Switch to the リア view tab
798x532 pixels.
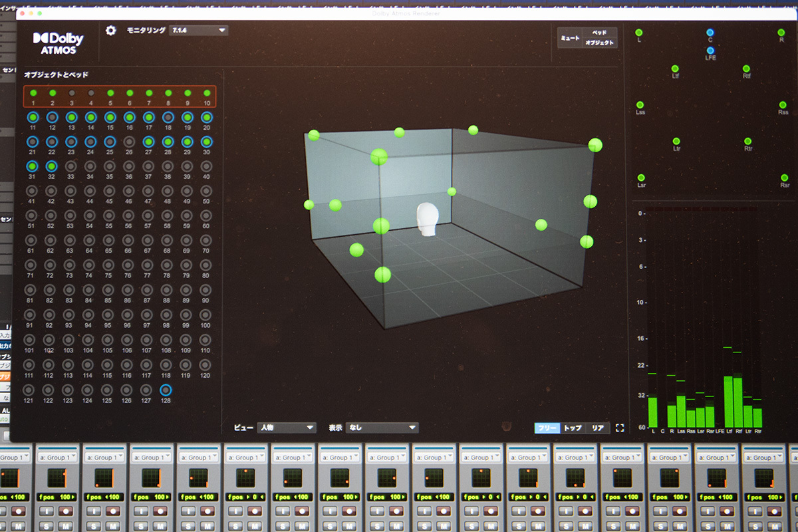click(597, 428)
